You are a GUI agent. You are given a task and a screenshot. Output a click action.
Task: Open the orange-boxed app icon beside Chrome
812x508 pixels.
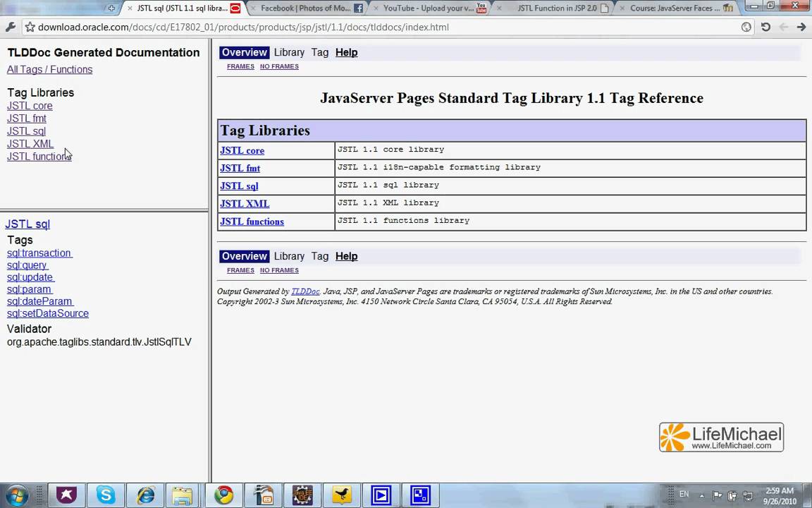point(264,495)
